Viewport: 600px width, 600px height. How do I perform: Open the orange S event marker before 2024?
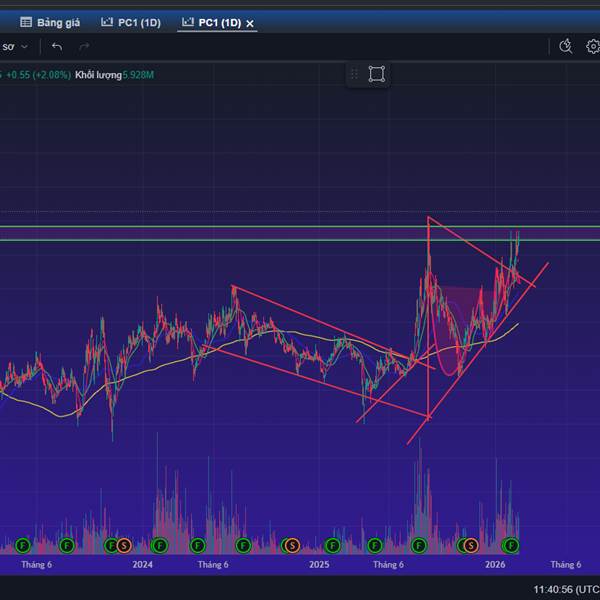124,545
